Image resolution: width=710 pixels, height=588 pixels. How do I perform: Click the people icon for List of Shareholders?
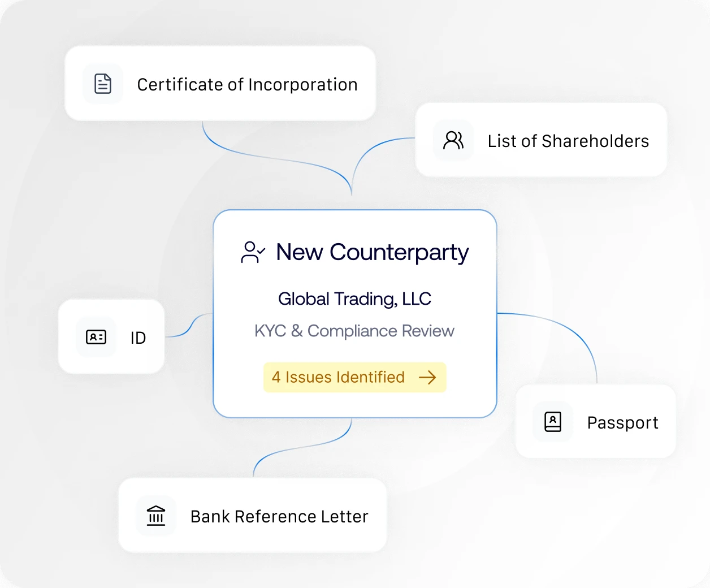453,140
